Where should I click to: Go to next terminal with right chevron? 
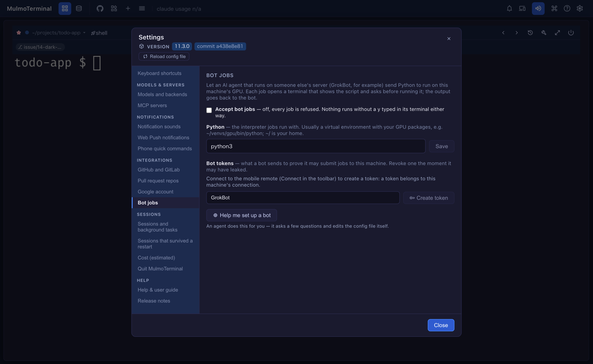tap(517, 33)
